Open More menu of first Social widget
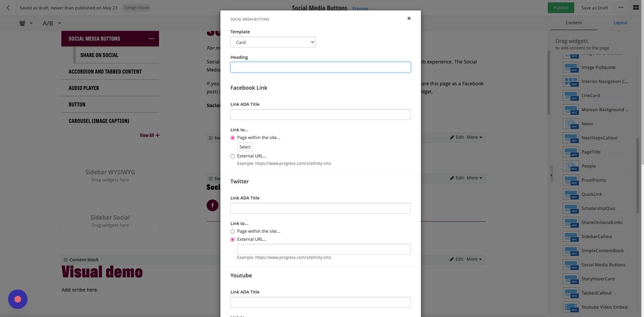The image size is (644, 317). tap(474, 137)
